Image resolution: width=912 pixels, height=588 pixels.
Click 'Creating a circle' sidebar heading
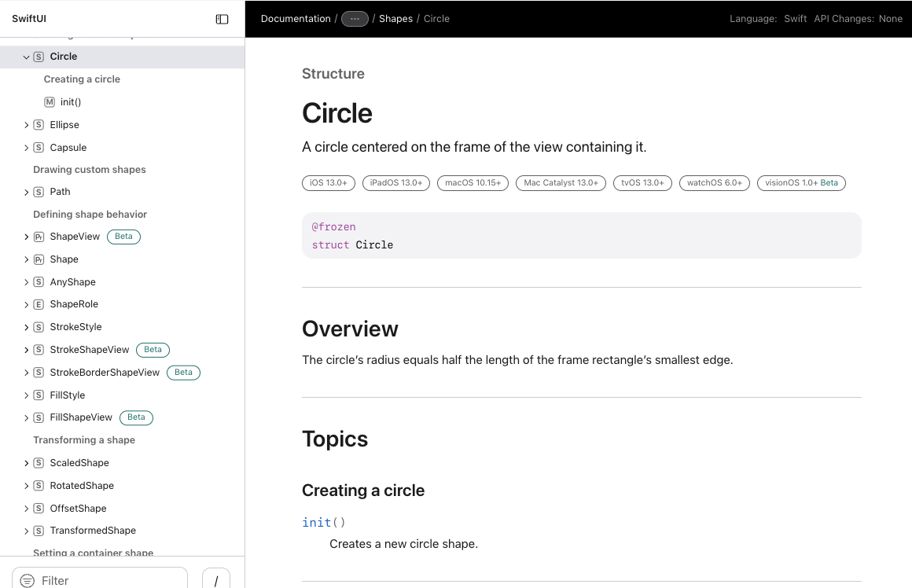(82, 79)
